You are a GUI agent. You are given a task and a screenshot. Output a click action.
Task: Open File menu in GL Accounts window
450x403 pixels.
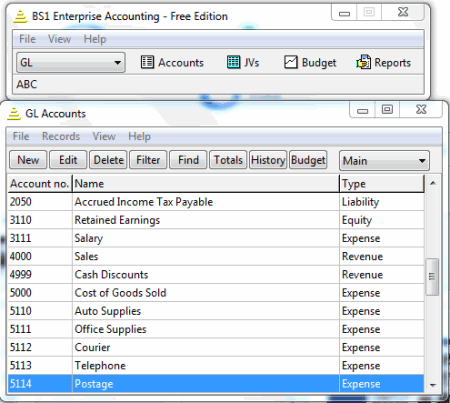pyautogui.click(x=21, y=136)
